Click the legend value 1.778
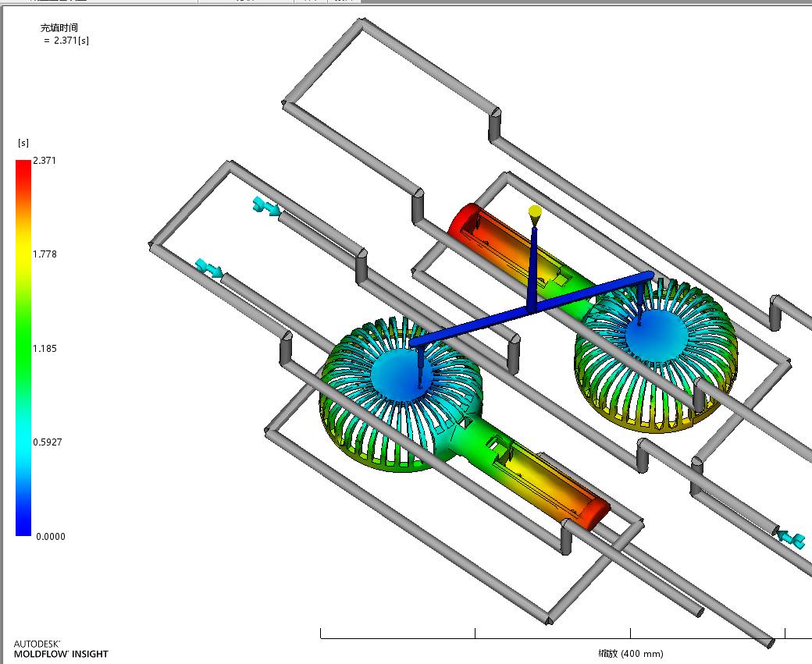The width and height of the screenshot is (812, 664). (45, 254)
